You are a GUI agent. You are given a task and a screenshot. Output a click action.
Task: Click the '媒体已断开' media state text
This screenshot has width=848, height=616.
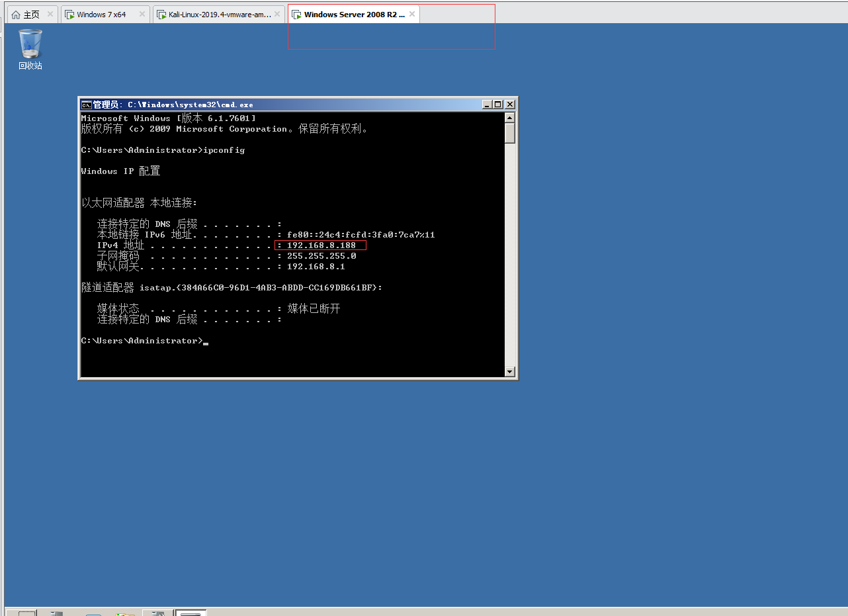tap(314, 309)
